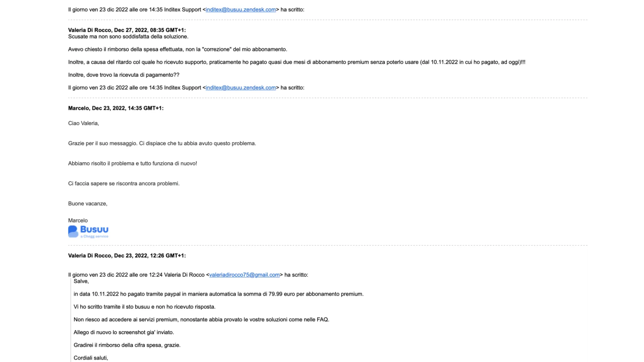The width and height of the screenshot is (644, 362).
Task: Click the "Marcelo" signature name above the logo
Action: pyautogui.click(x=78, y=220)
